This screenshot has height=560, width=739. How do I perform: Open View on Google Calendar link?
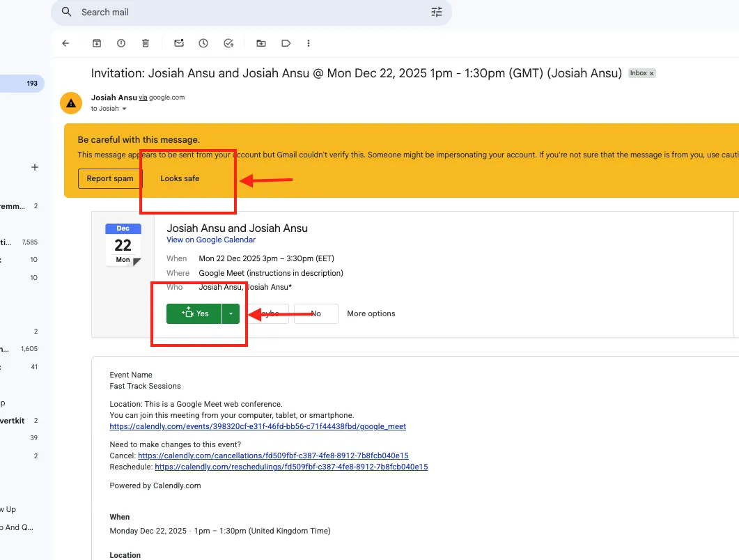click(x=211, y=240)
